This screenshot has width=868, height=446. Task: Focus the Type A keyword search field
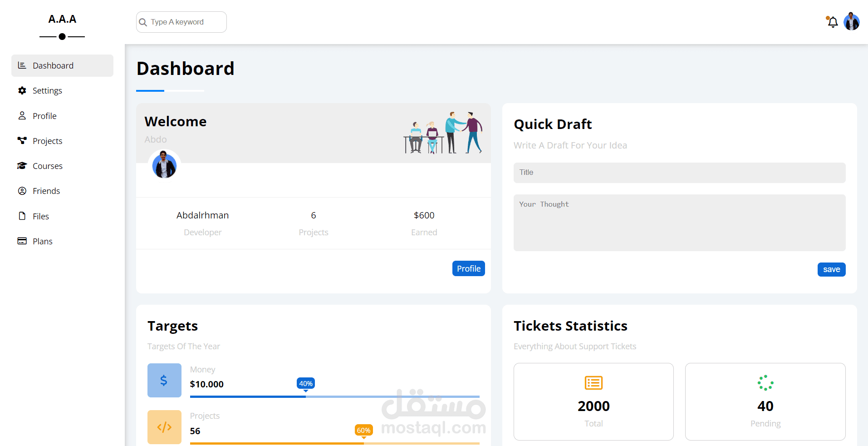point(181,22)
